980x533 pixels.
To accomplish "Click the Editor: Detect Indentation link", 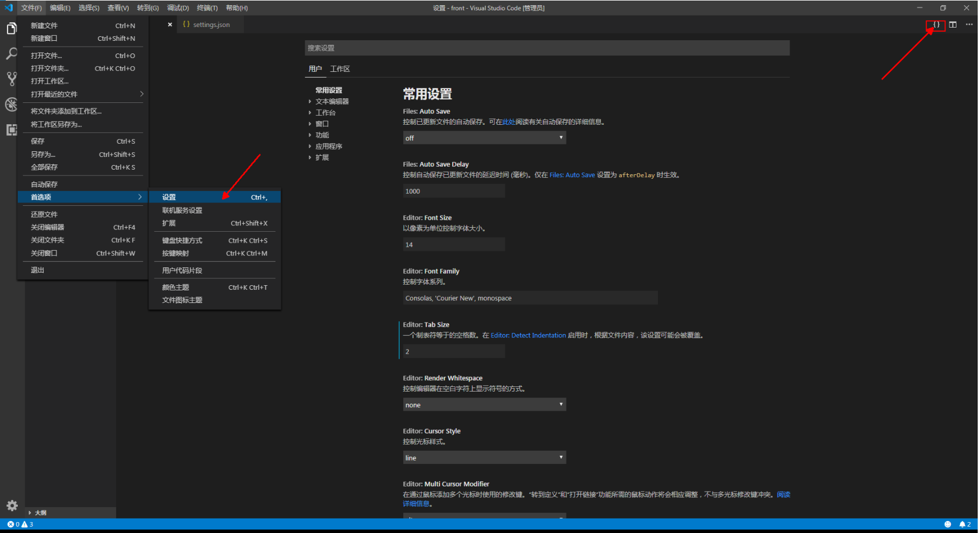I will coord(528,335).
